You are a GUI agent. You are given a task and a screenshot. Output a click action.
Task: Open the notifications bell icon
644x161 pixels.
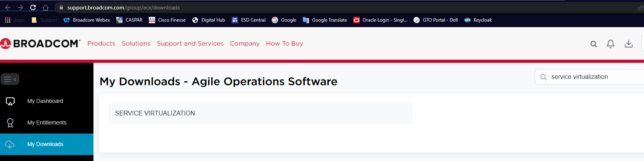point(610,44)
